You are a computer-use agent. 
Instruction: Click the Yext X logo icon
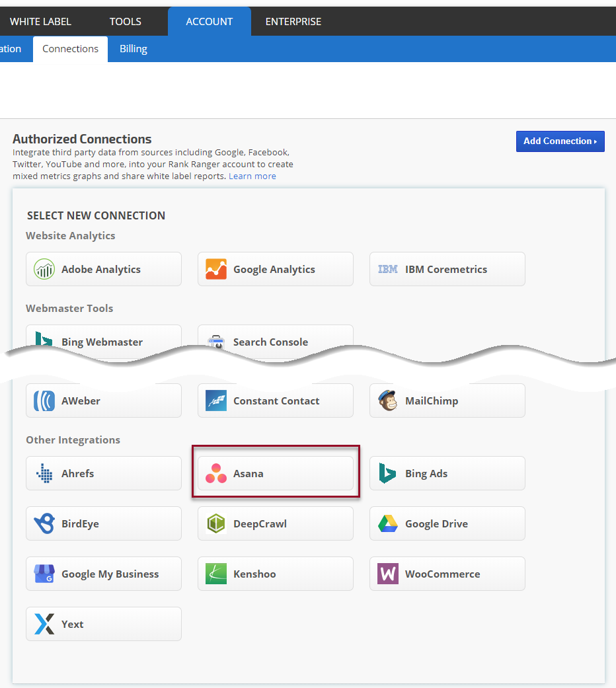tap(44, 624)
